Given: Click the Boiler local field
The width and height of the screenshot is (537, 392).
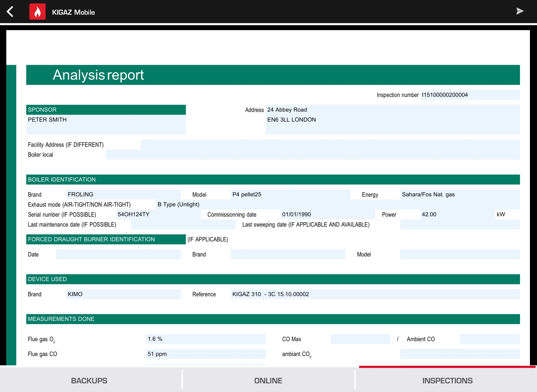Looking at the screenshot, I should [x=313, y=155].
